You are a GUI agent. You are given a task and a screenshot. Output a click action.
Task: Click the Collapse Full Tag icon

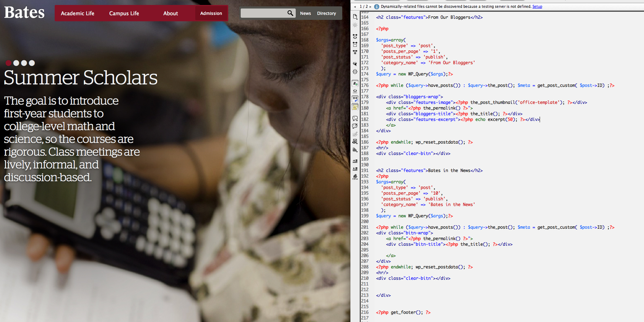(x=355, y=37)
